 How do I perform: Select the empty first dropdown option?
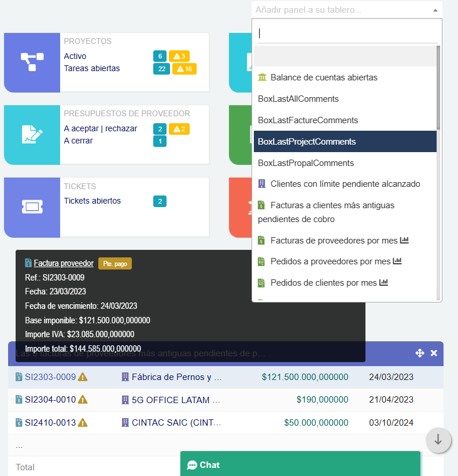[x=345, y=56]
